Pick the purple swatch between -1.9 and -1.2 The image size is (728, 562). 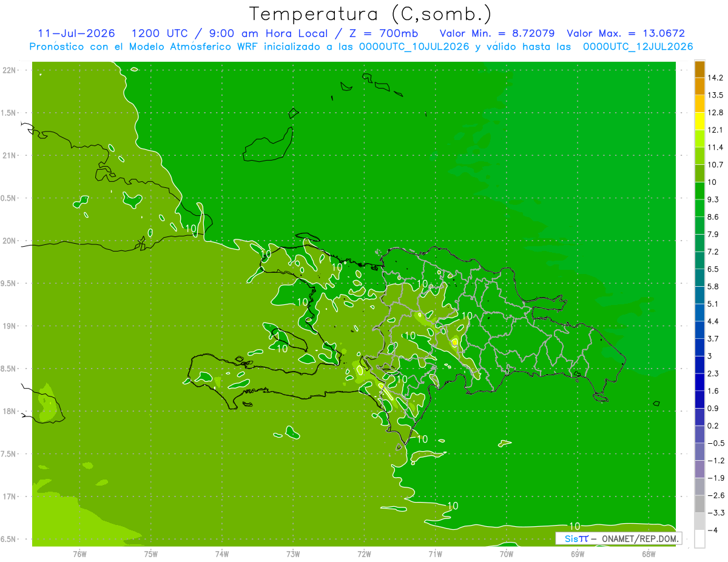click(699, 469)
